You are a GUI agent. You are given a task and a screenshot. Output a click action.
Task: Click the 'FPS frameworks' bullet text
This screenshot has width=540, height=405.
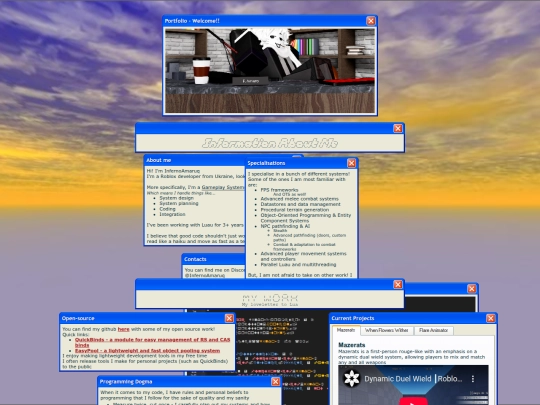point(279,190)
